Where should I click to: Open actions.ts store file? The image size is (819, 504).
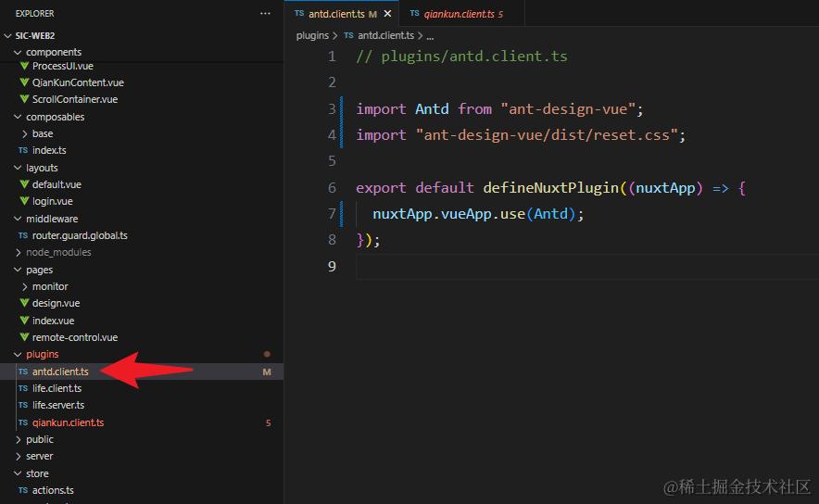53,490
